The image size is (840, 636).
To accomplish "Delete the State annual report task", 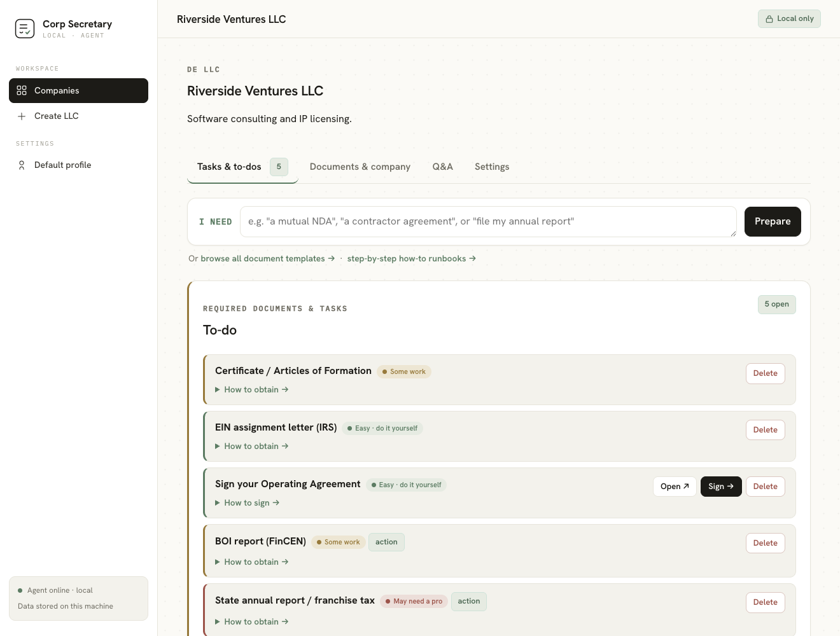I will (765, 602).
